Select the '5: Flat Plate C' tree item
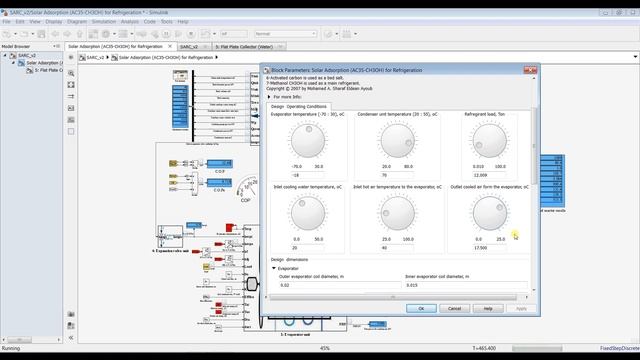 pos(44,70)
